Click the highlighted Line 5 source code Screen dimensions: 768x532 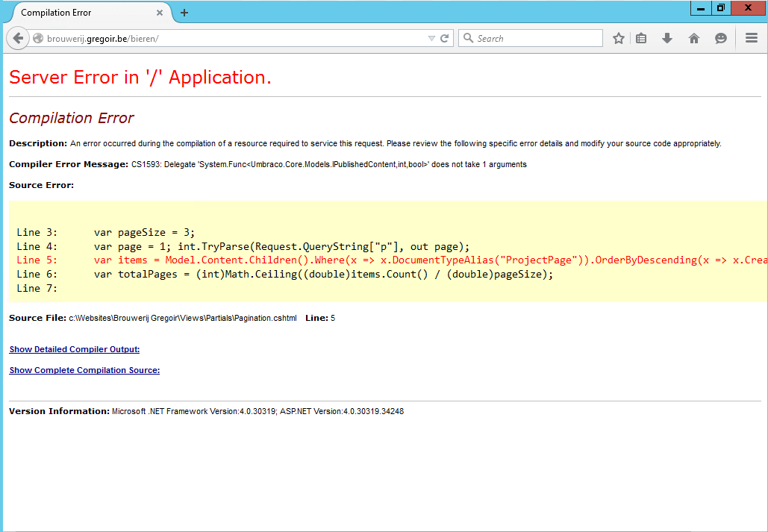click(x=392, y=260)
